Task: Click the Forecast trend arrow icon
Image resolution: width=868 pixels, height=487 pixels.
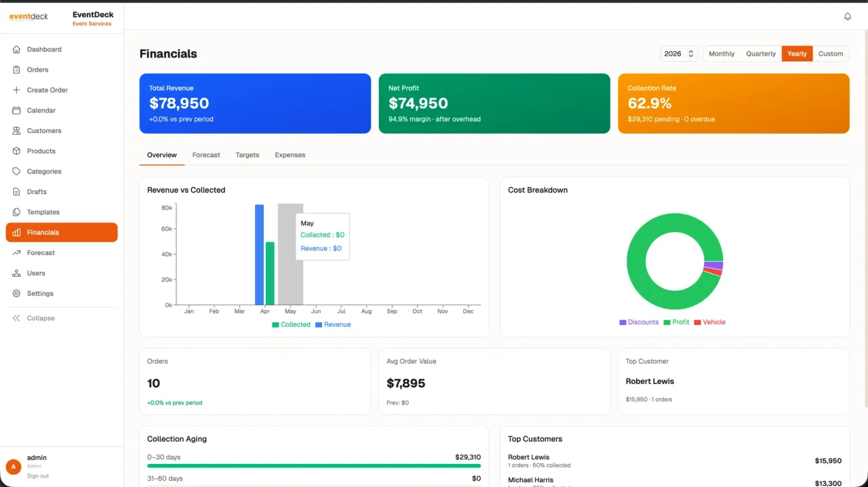Action: tap(16, 253)
